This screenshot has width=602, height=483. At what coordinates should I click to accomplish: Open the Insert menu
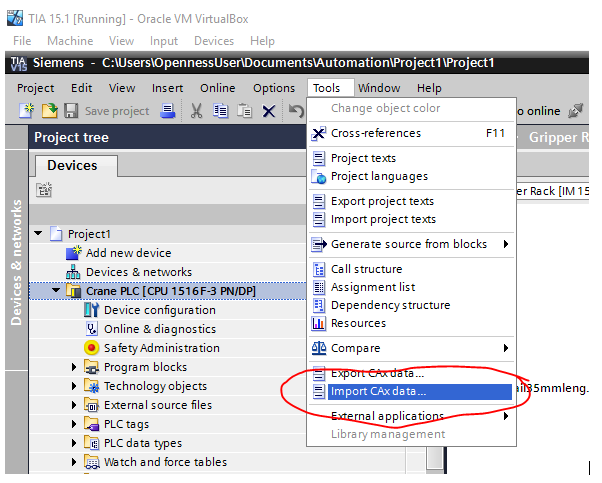tap(167, 88)
